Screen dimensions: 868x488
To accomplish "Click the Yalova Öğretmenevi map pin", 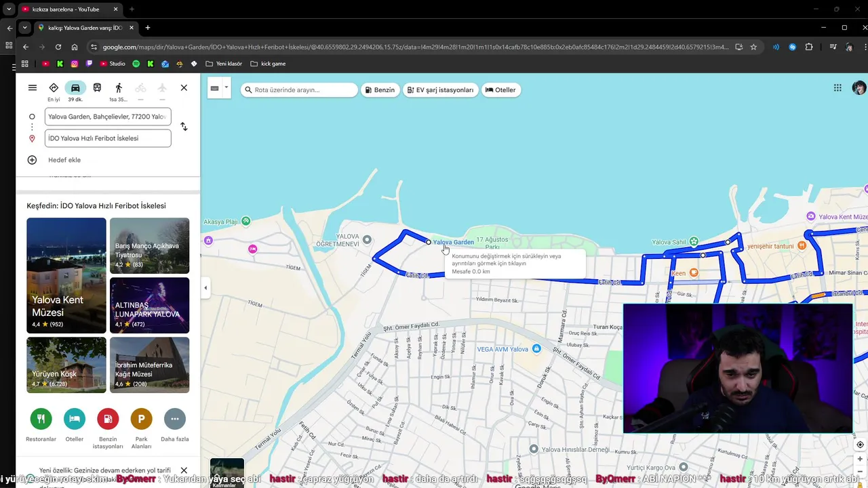I will (x=367, y=239).
